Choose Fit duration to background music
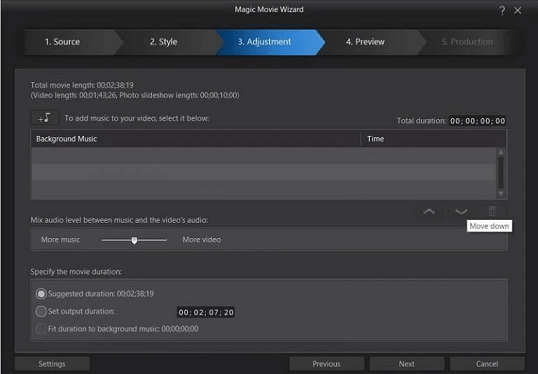538x374 pixels. [x=41, y=329]
